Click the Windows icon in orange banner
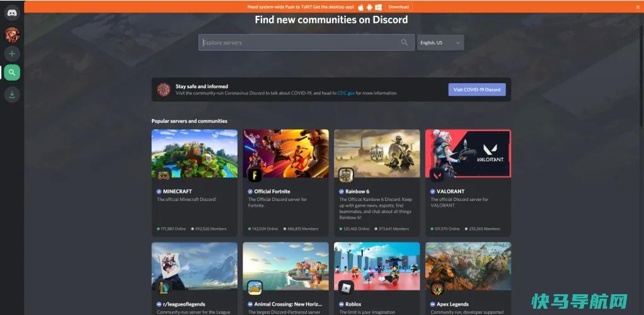The width and height of the screenshot is (644, 315). [x=378, y=7]
